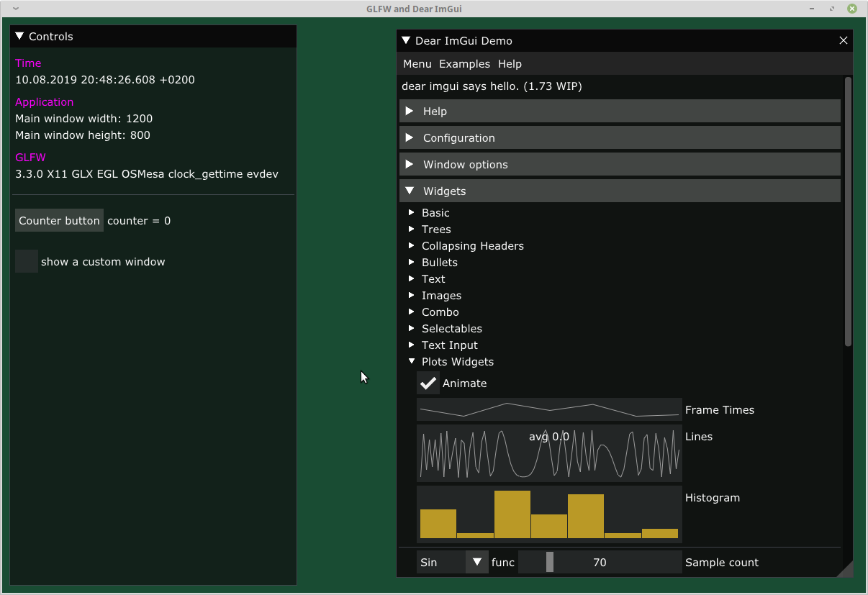Open the Sin func combo dropdown
The height and width of the screenshot is (595, 868).
pyautogui.click(x=453, y=562)
